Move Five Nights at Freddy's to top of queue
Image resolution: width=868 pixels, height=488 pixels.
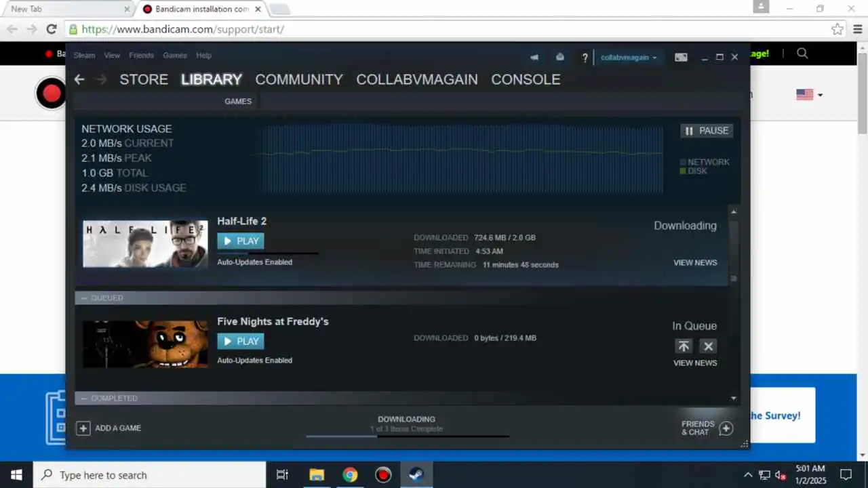tap(684, 346)
